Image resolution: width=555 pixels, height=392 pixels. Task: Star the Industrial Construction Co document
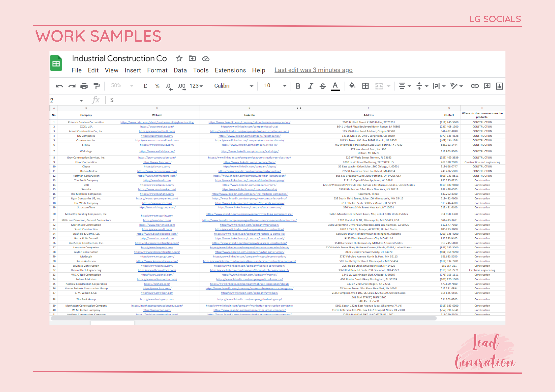click(x=179, y=59)
